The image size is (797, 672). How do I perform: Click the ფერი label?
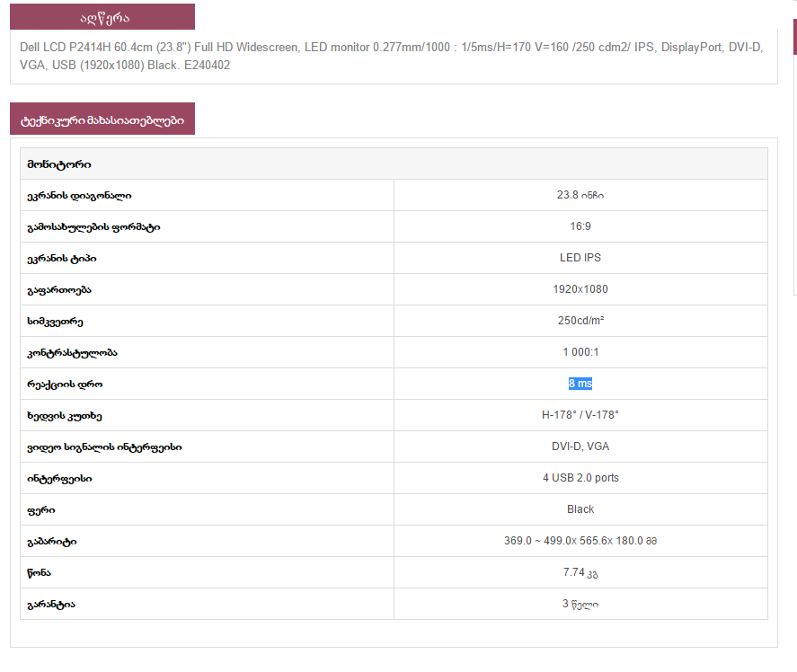point(41,510)
